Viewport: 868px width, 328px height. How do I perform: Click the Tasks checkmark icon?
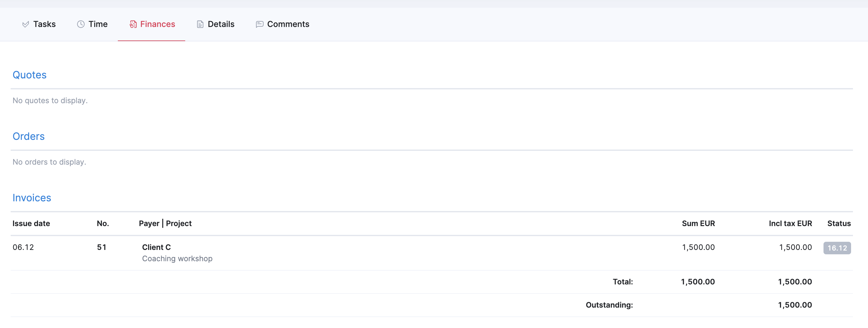26,24
